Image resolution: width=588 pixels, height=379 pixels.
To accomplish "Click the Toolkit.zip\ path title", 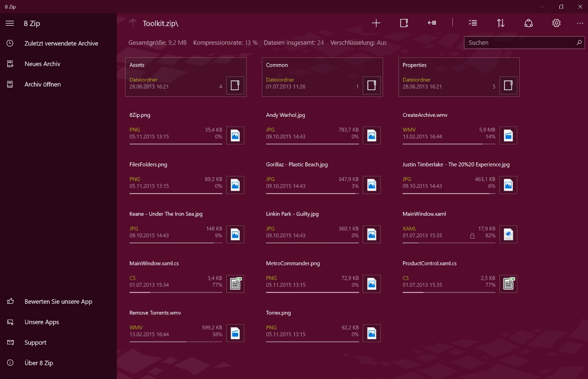I will pos(160,23).
